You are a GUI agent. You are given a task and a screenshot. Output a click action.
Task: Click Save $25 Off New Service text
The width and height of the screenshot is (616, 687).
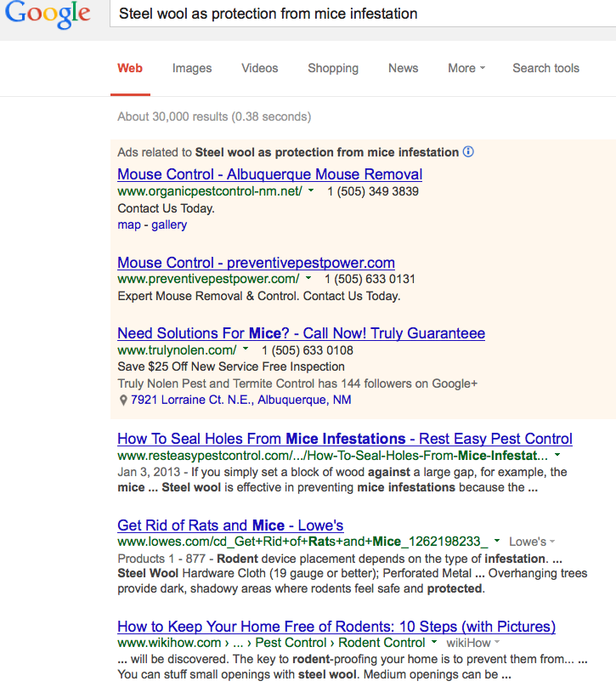point(231,366)
